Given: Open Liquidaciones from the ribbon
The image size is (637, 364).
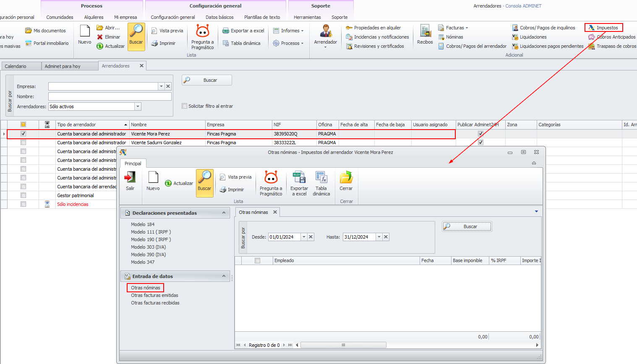Looking at the screenshot, I should point(529,37).
